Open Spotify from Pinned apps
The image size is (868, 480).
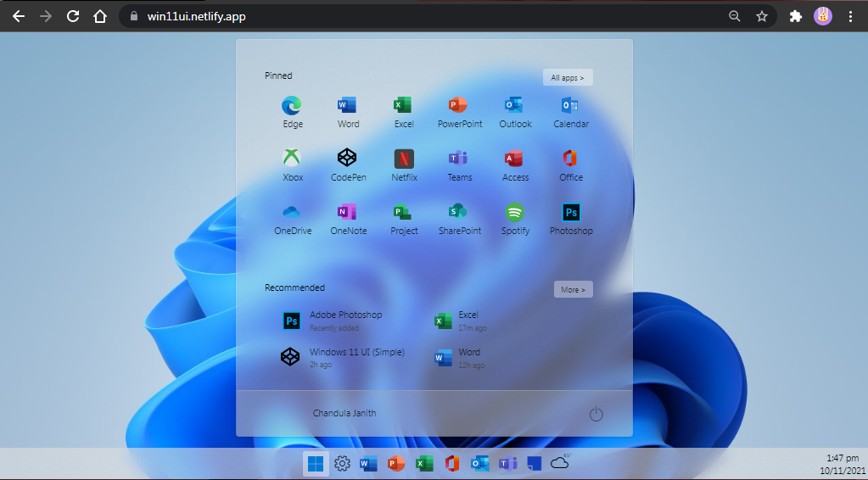click(x=515, y=220)
